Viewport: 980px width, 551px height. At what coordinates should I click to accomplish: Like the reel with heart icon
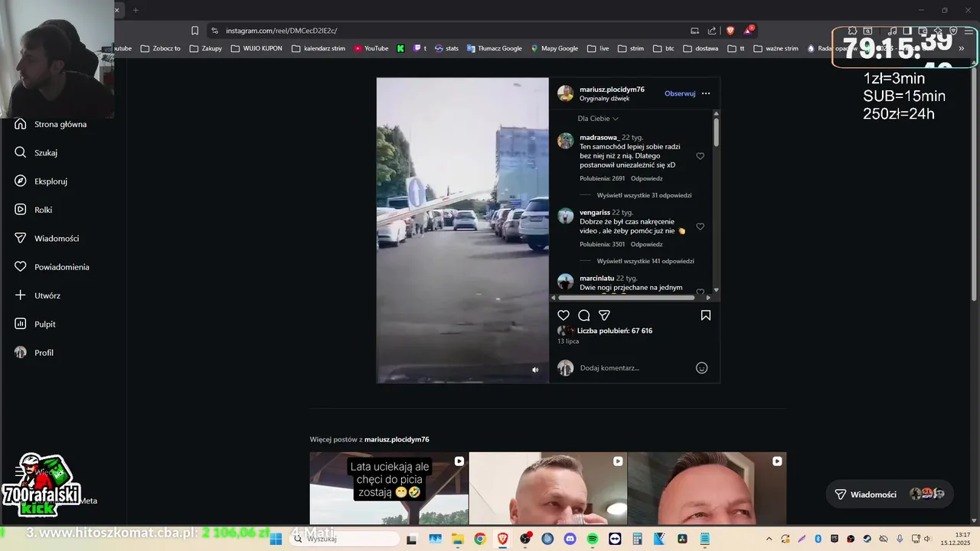coord(563,315)
